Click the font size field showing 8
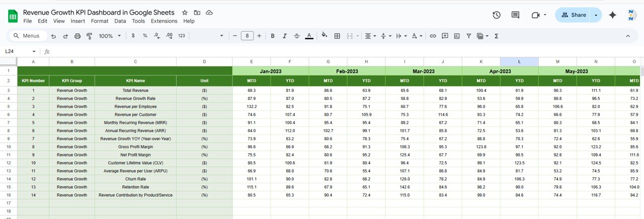This screenshot has height=219, width=644. (247, 36)
